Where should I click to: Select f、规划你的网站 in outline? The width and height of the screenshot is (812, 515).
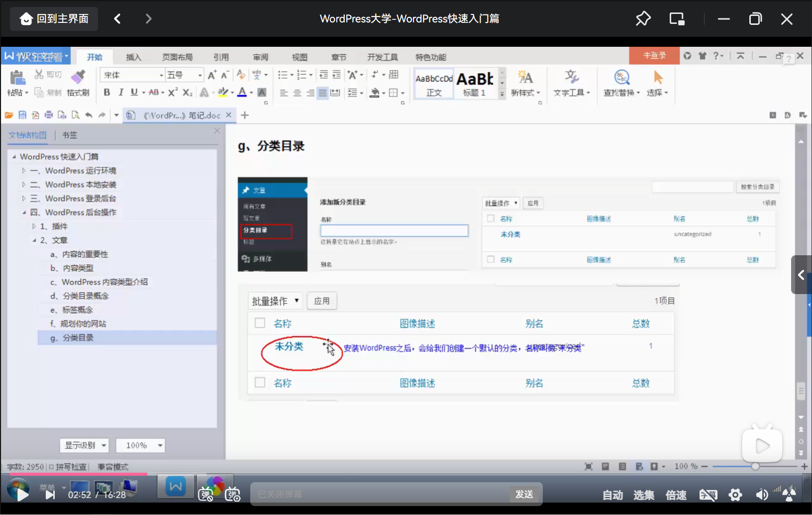point(78,324)
